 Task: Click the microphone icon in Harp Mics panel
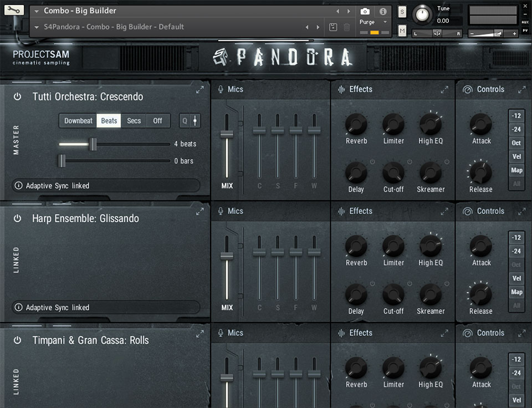tap(221, 211)
